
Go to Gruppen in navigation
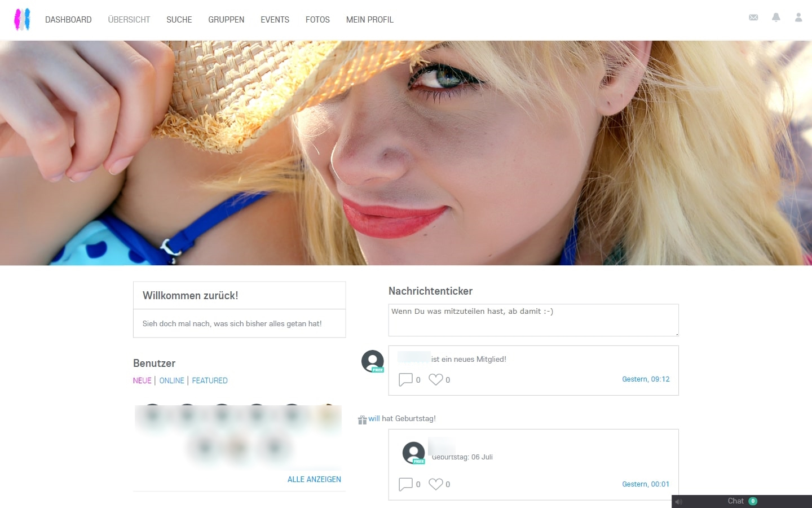226,20
